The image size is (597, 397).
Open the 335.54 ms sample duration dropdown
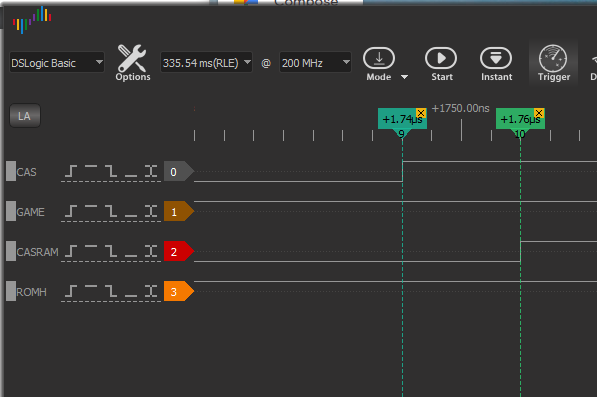[206, 63]
